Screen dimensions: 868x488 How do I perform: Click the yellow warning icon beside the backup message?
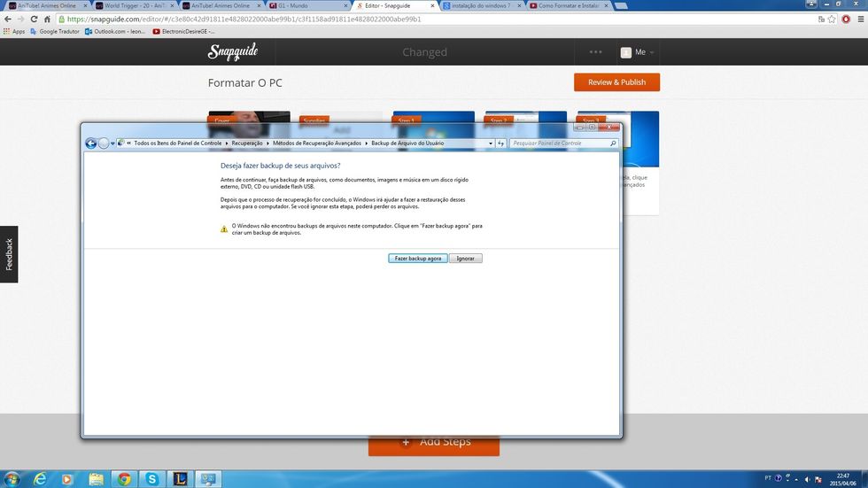click(224, 229)
